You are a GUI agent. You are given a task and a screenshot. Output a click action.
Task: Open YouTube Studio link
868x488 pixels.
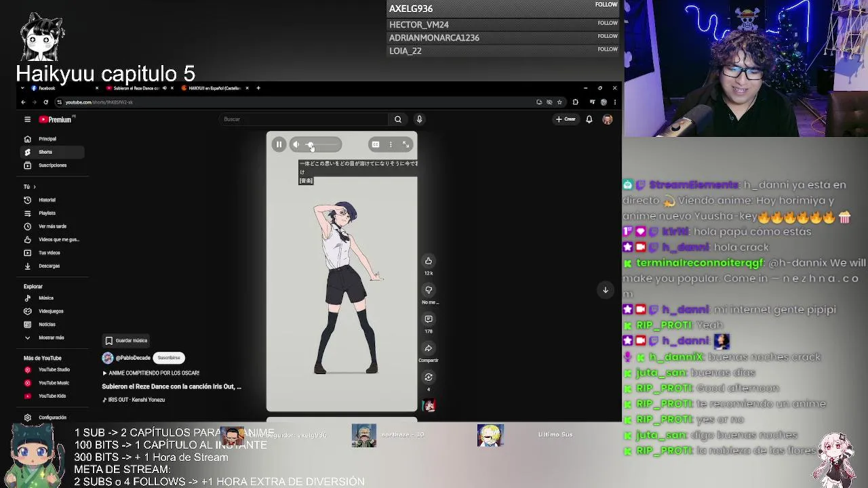(53, 370)
